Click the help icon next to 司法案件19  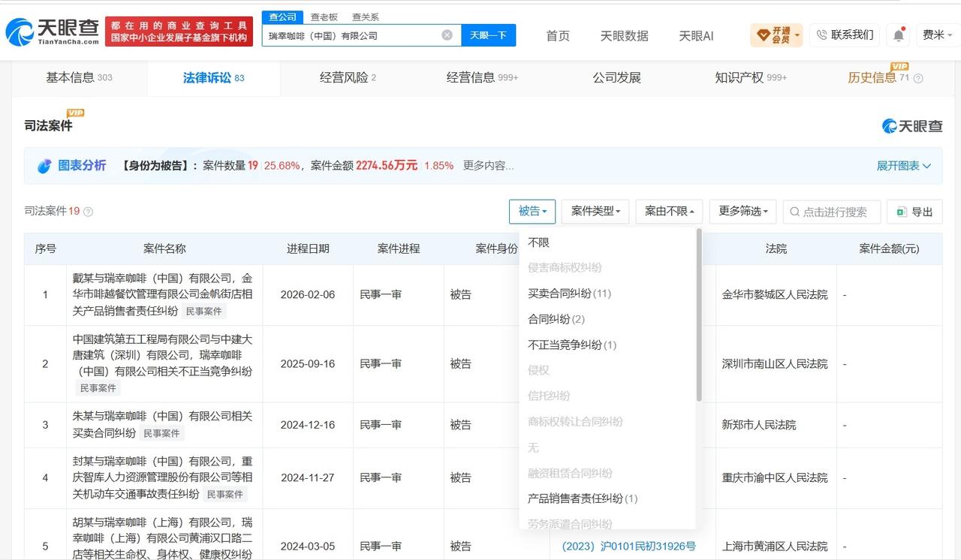click(x=88, y=212)
